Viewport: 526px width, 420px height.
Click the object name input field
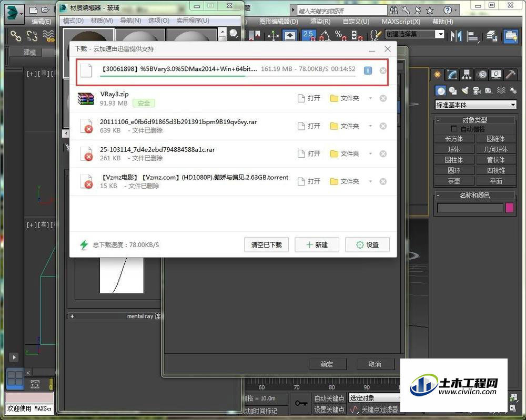coord(470,208)
